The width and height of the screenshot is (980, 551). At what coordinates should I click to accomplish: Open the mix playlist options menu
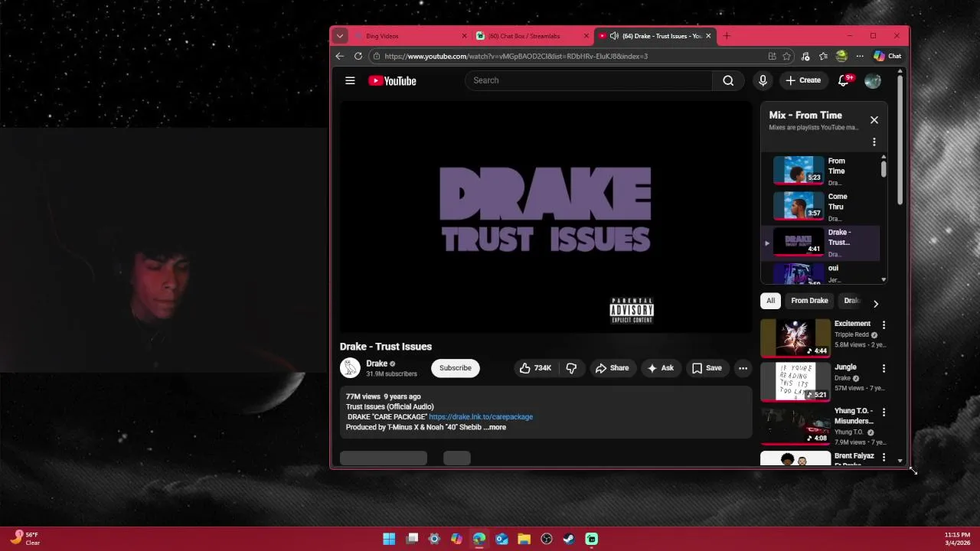(874, 142)
